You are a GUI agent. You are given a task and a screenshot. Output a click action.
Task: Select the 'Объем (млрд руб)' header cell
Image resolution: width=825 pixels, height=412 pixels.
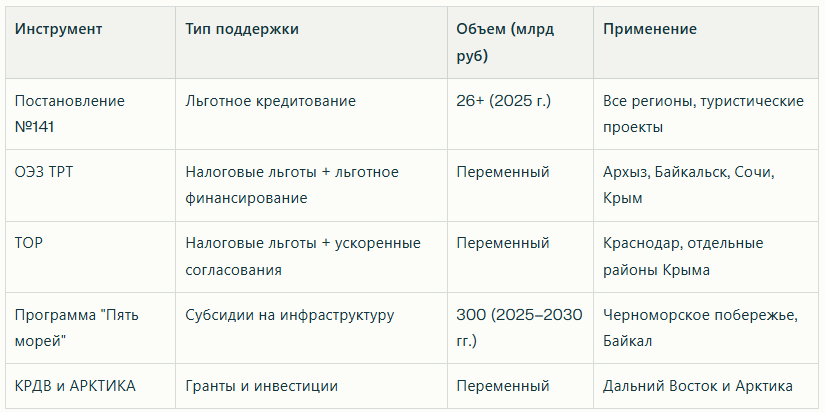pos(505,43)
